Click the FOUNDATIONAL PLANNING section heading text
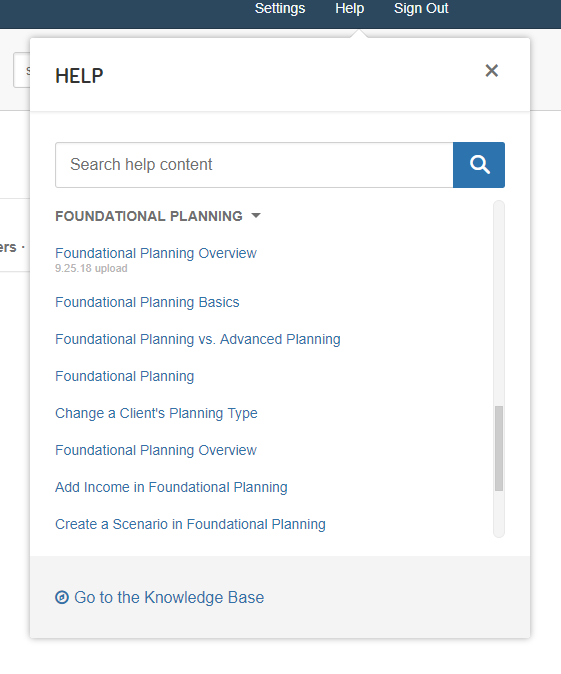561x674 pixels. 149,216
